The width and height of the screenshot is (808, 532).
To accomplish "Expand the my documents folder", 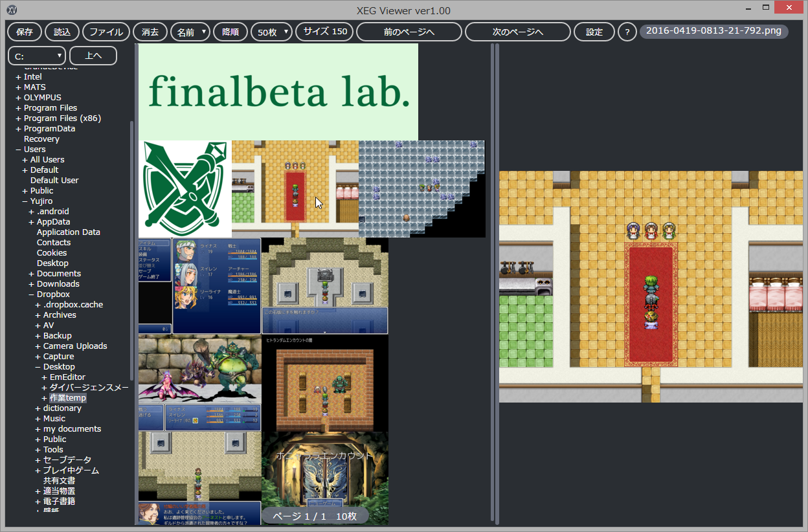I will tap(38, 429).
